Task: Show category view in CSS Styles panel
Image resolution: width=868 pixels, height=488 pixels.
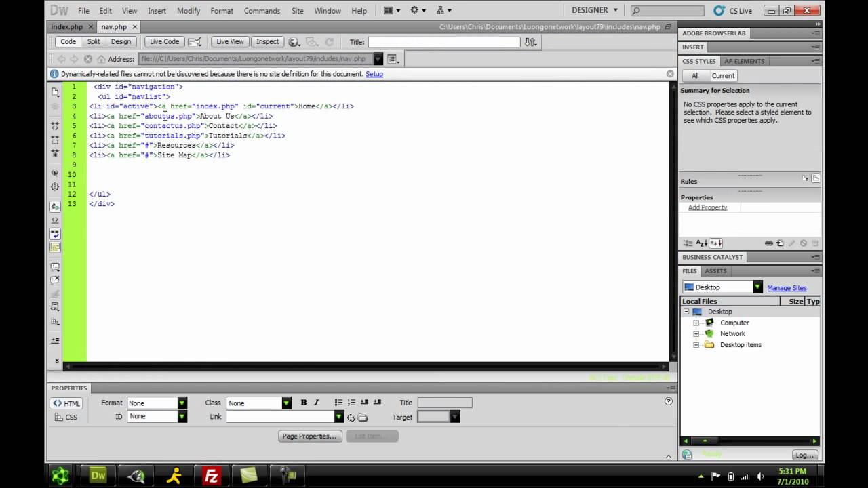Action: [x=688, y=243]
